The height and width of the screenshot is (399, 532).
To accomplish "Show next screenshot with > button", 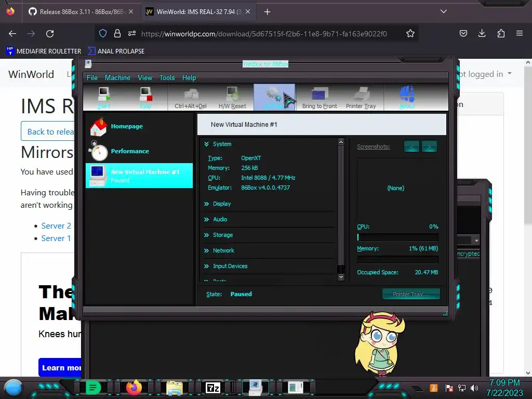I will [429, 147].
